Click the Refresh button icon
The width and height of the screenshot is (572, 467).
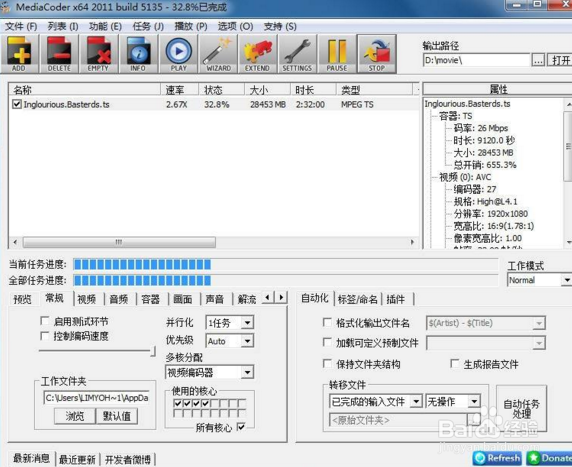tap(497, 458)
